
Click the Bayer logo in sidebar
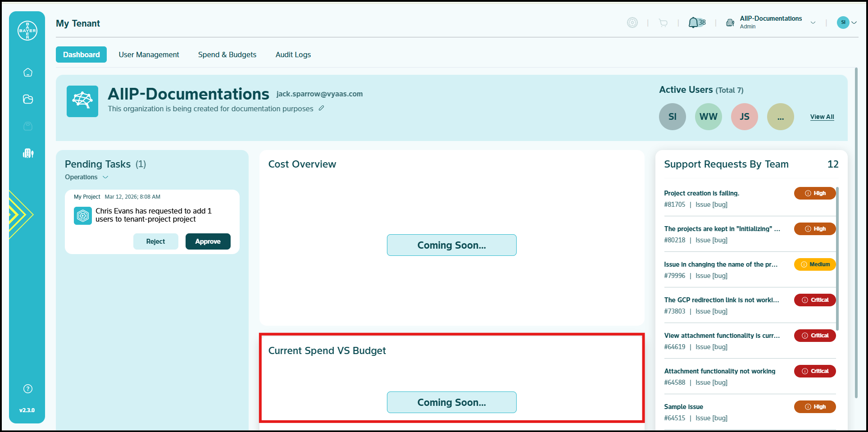[x=27, y=31]
